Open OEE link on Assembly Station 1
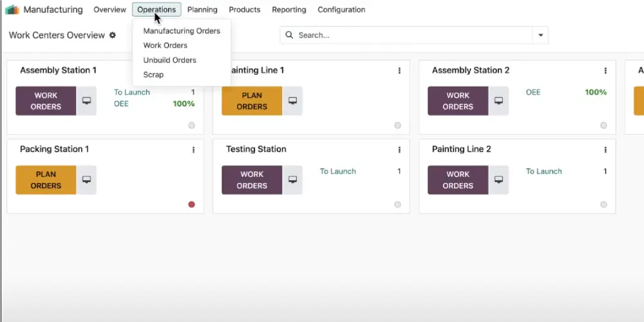Screen dimensions: 644x322 [x=121, y=104]
